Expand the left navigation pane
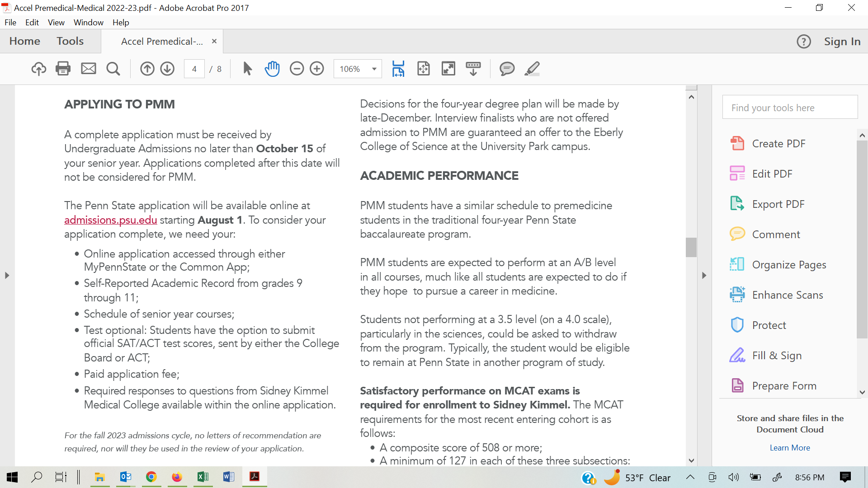The image size is (868, 488). tap(7, 275)
